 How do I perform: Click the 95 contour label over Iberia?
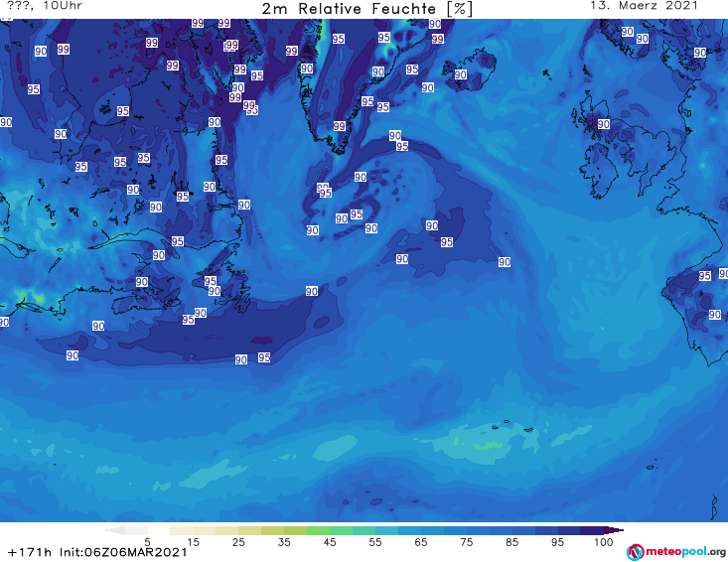point(705,276)
